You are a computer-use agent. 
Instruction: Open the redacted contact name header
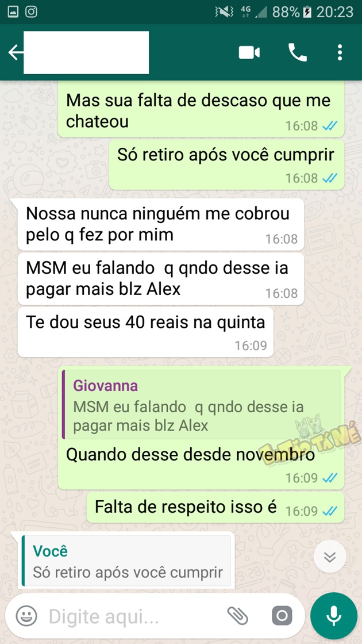click(86, 52)
